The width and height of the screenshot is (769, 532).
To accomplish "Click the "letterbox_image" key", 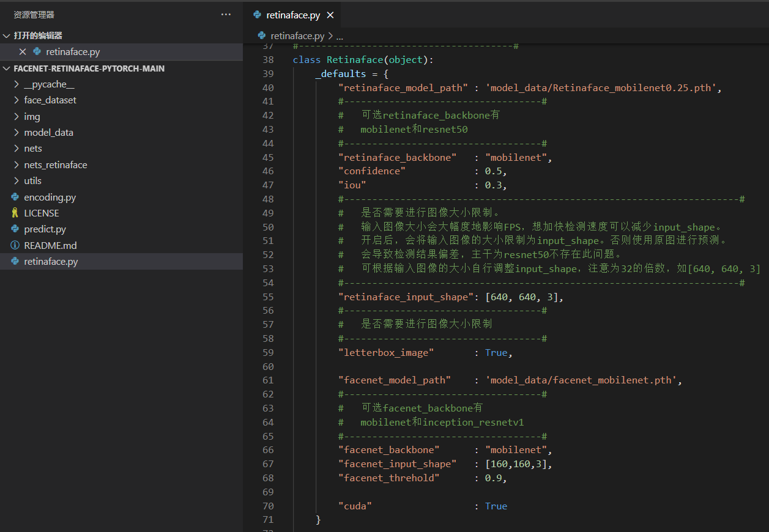I will (386, 352).
